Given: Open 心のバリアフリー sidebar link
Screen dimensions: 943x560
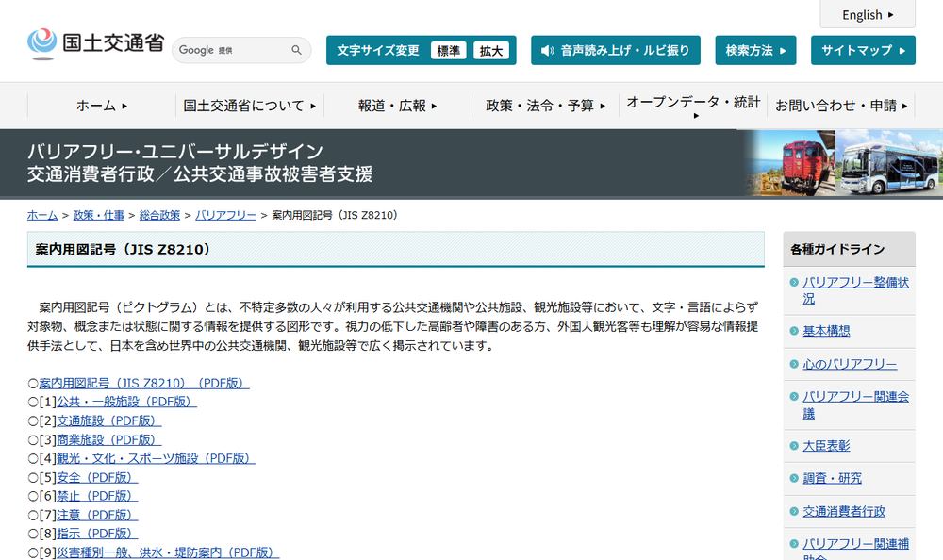Looking at the screenshot, I should pyautogui.click(x=850, y=364).
